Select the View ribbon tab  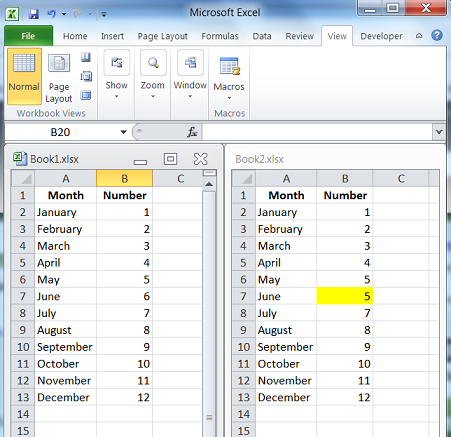point(337,36)
